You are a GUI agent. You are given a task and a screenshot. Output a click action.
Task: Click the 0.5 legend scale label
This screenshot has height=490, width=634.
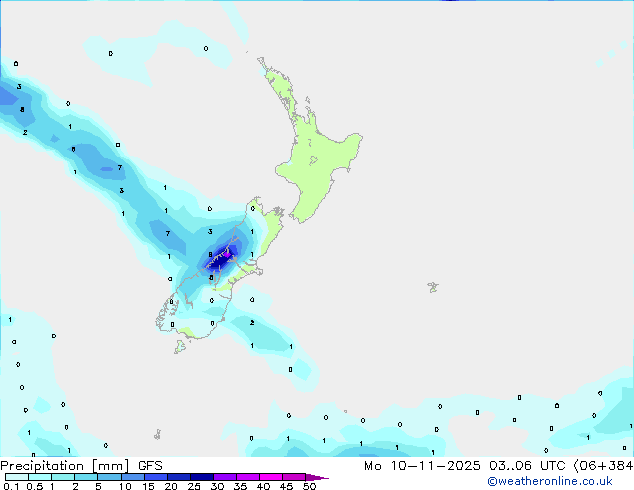tap(34, 486)
